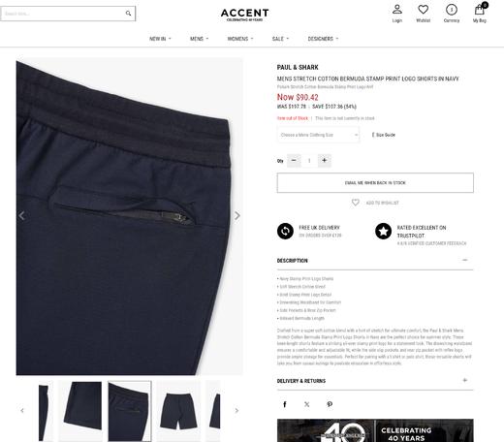Open the Size Guide link
Image resolution: width=504 pixels, height=442 pixels.
coord(384,135)
